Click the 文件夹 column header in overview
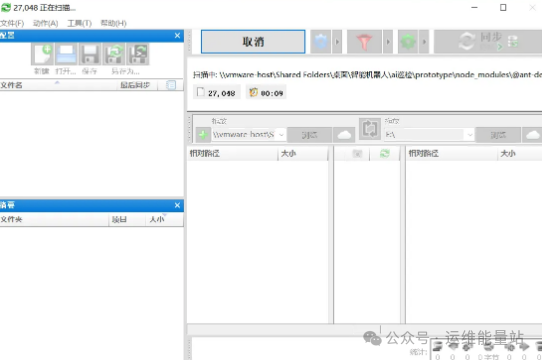 point(54,220)
